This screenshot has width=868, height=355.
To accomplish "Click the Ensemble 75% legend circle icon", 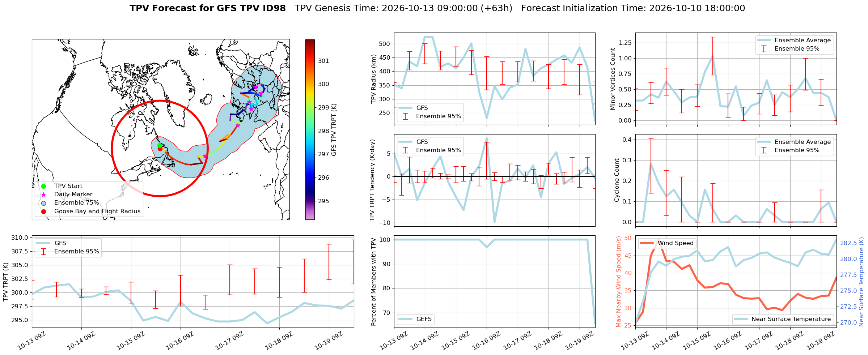I will [x=43, y=203].
